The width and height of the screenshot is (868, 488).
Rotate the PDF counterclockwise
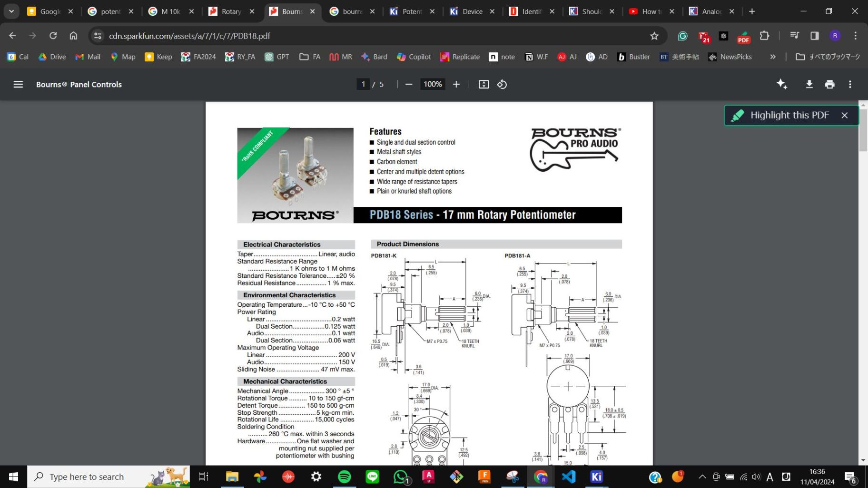tap(502, 84)
